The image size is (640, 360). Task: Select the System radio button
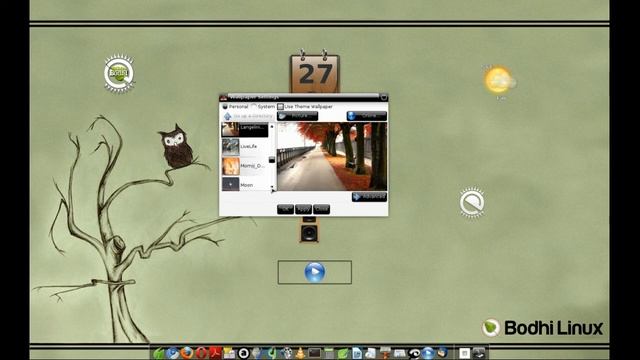[253, 107]
